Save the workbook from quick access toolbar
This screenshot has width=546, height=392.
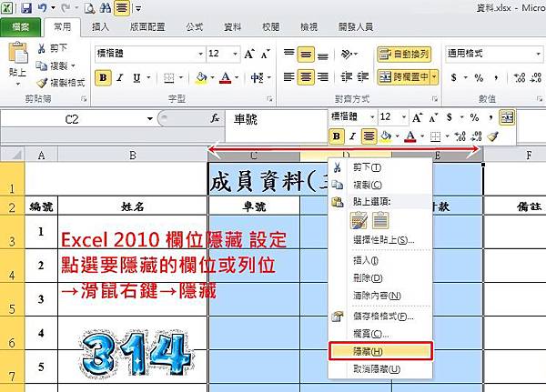click(26, 7)
